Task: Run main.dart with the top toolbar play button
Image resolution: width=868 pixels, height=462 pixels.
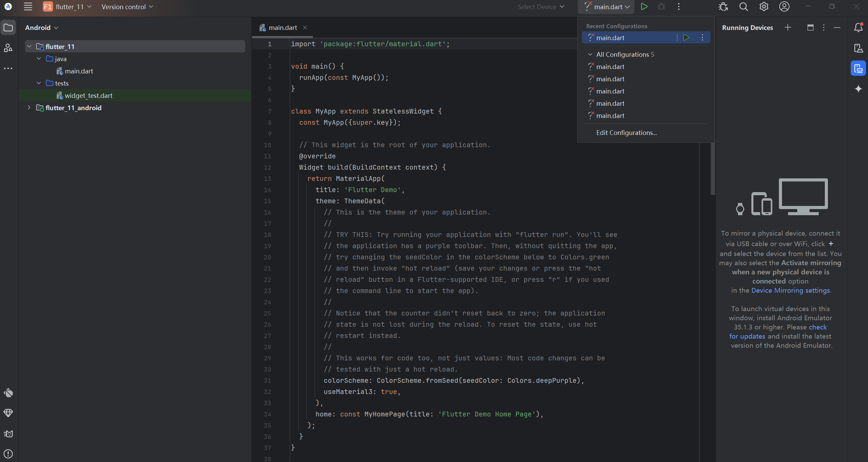Action: 644,6
